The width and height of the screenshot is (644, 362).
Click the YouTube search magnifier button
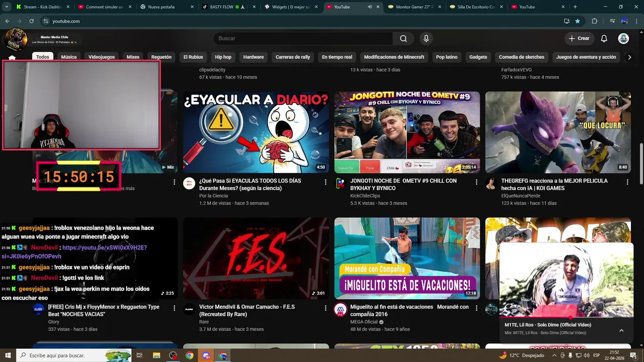pos(404,39)
